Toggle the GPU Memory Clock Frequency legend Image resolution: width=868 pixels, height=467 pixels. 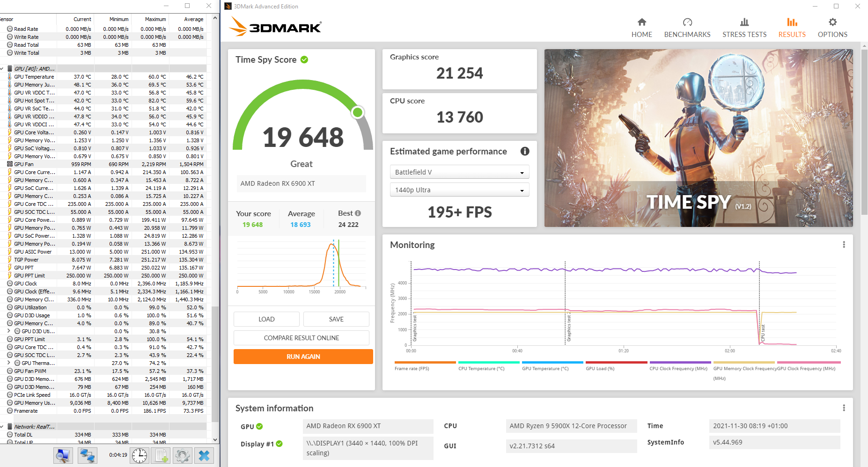point(744,370)
